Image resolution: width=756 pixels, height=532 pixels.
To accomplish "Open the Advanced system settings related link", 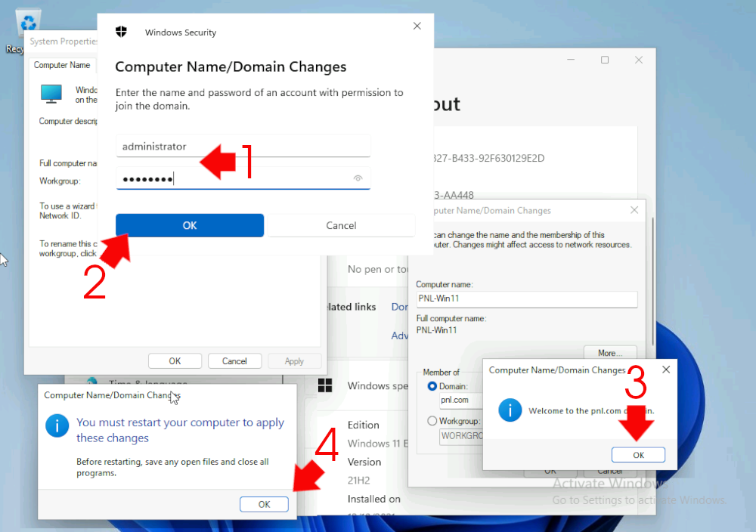I will click(x=401, y=336).
